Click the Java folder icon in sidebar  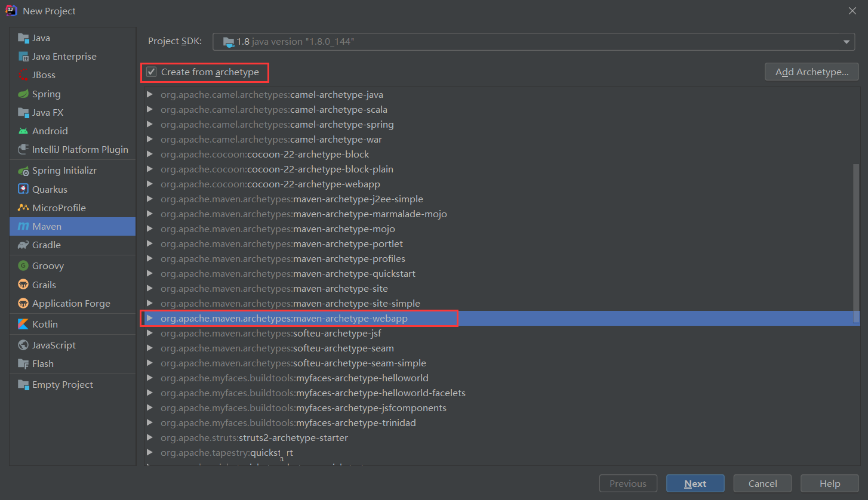pos(23,38)
